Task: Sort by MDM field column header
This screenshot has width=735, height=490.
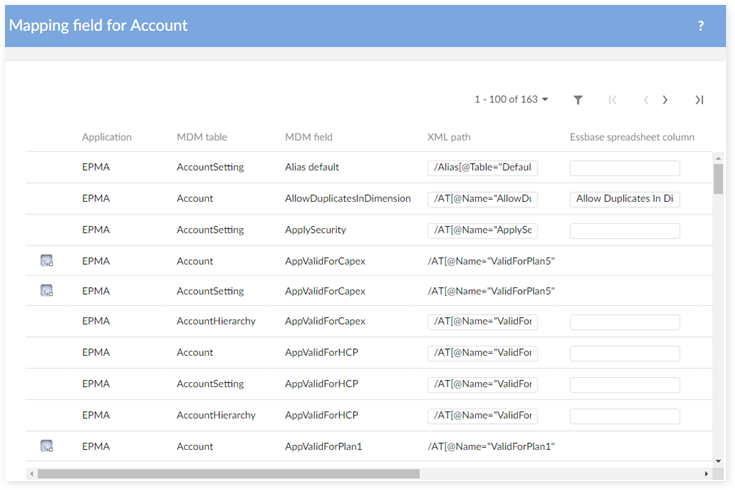Action: 309,137
